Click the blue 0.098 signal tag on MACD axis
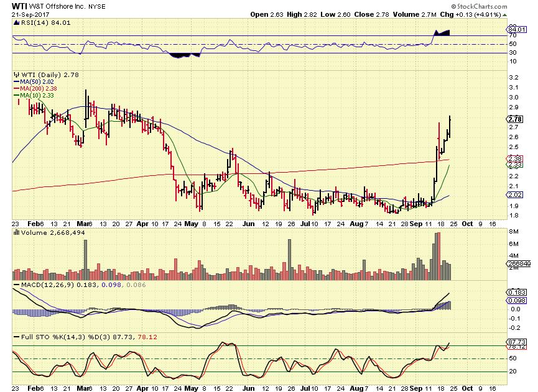Viewport: 538px width, 392px height. [x=517, y=300]
